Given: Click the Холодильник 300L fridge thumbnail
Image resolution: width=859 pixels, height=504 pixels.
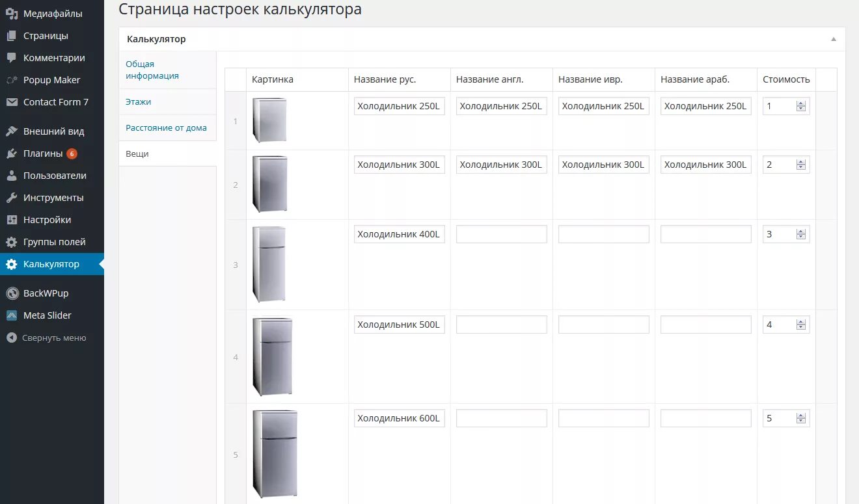Looking at the screenshot, I should (x=270, y=184).
